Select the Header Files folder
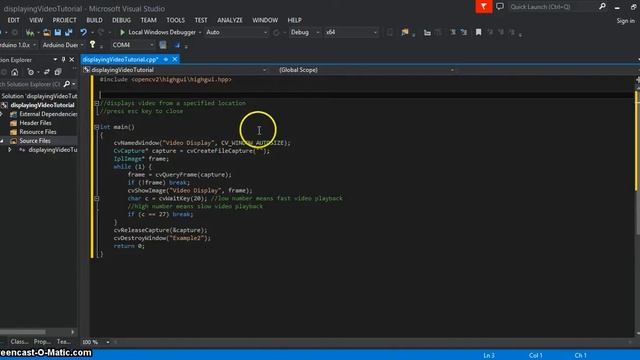 [x=36, y=123]
